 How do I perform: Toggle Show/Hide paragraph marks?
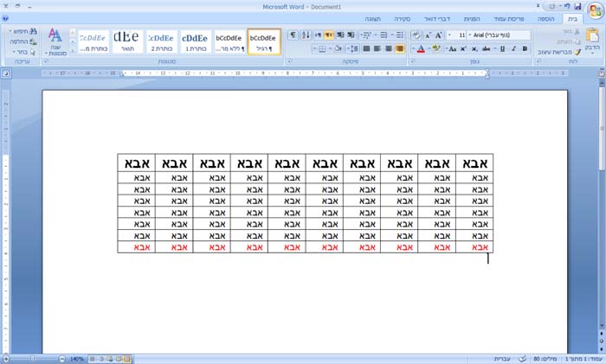293,35
